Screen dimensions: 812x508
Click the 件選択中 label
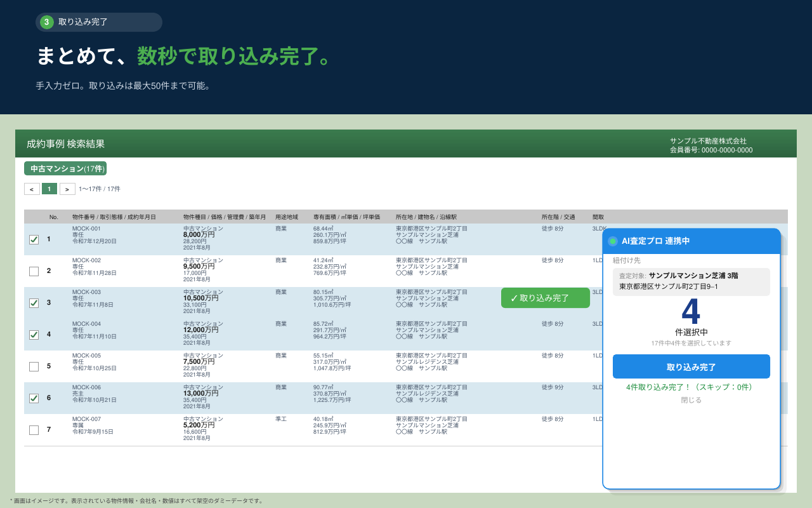click(691, 332)
